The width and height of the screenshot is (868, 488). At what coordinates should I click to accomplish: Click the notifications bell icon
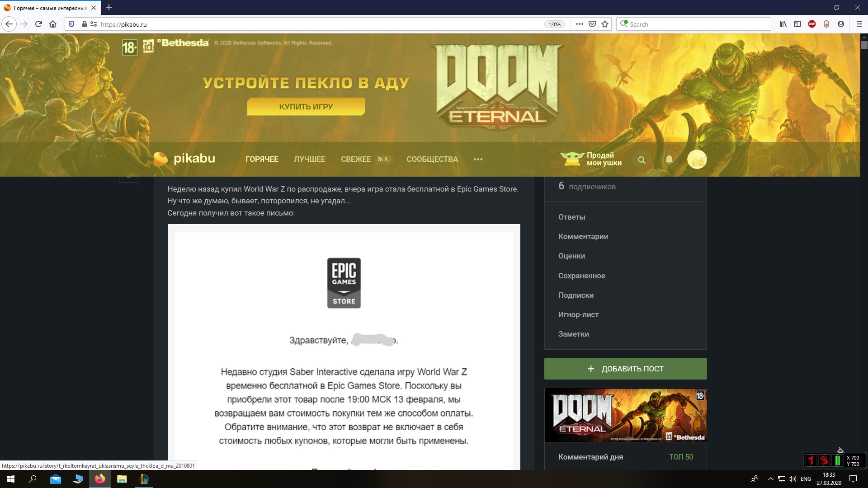[x=669, y=159]
